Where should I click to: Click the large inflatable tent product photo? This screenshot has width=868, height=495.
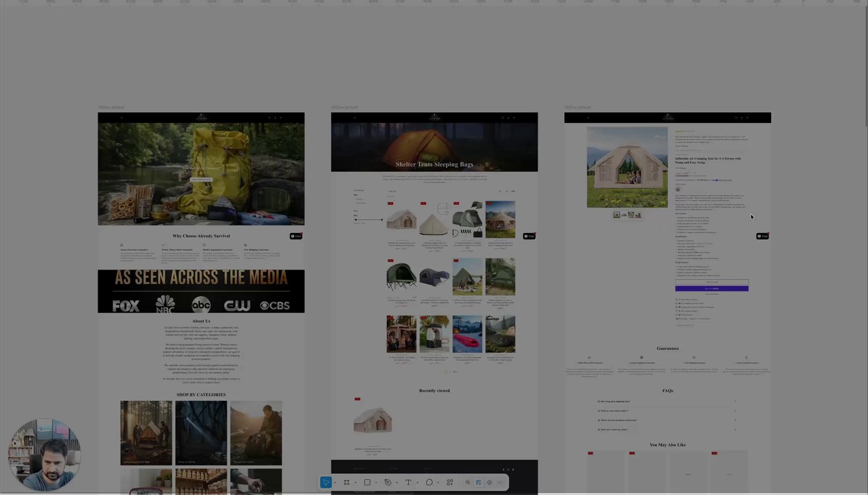pos(627,167)
